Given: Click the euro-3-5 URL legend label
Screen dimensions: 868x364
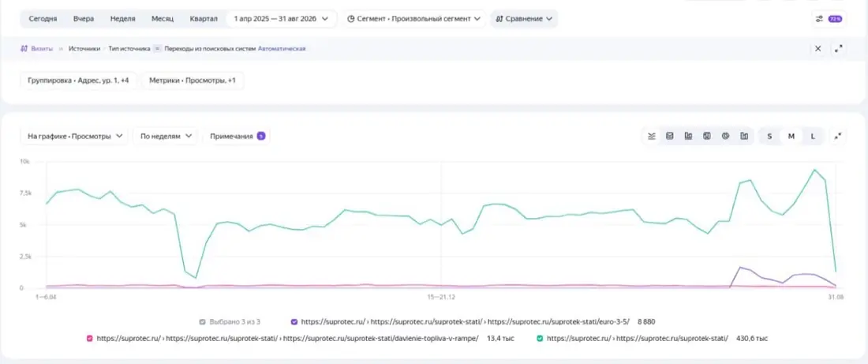Looking at the screenshot, I should (x=465, y=321).
